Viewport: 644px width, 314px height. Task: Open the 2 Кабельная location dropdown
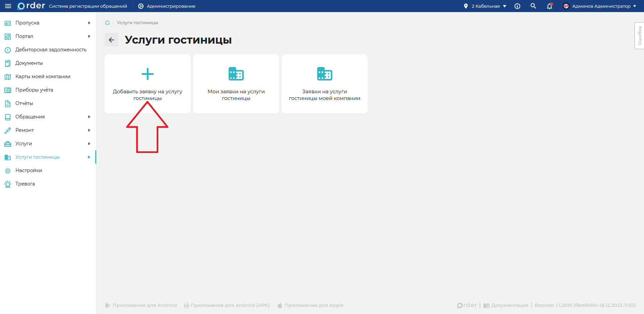pos(485,6)
